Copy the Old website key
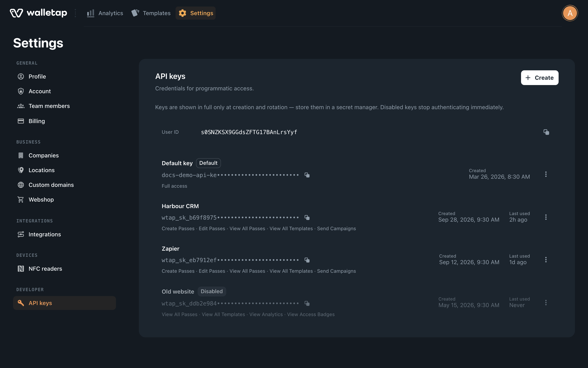Image resolution: width=588 pixels, height=368 pixels. (x=307, y=303)
